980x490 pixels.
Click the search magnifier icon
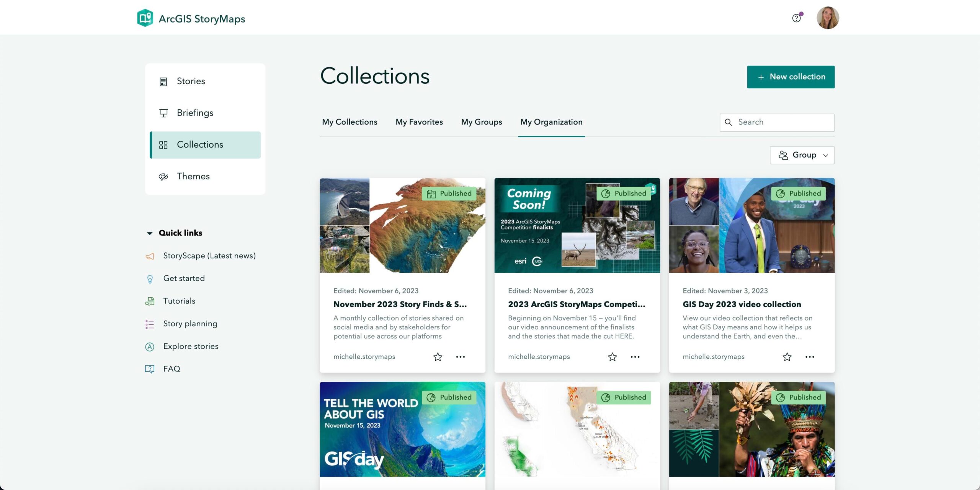tap(728, 122)
